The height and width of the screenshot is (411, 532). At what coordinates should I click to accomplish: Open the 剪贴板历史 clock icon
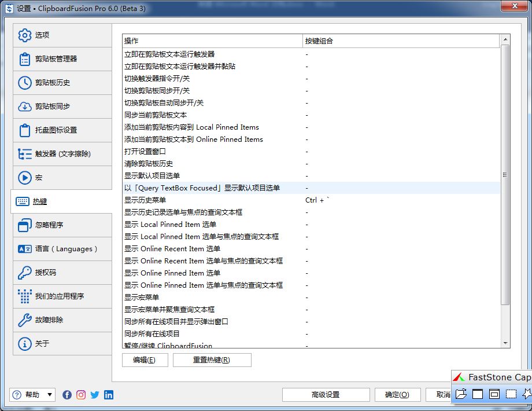click(25, 83)
